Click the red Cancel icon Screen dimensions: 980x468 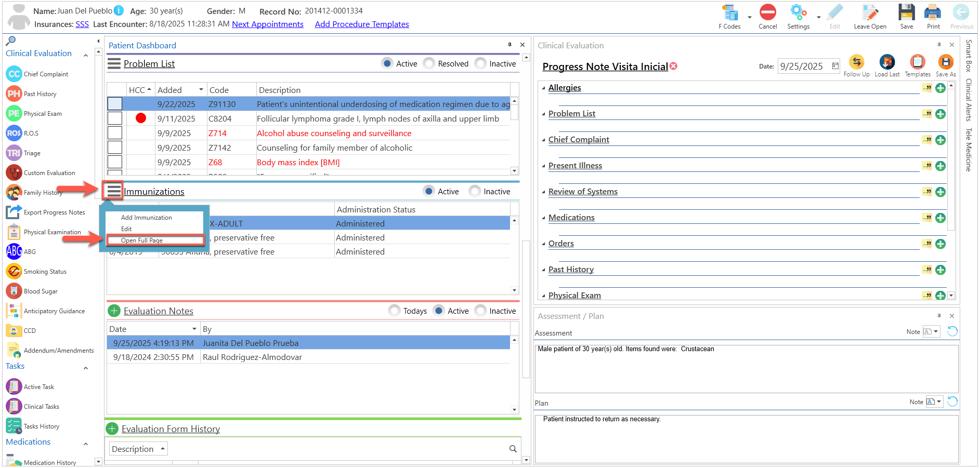click(x=767, y=12)
